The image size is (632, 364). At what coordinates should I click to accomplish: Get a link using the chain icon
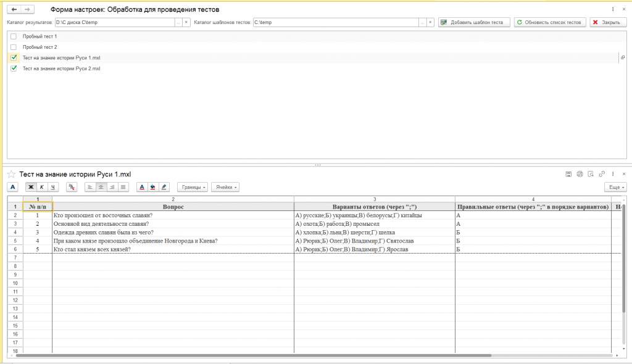[602, 174]
